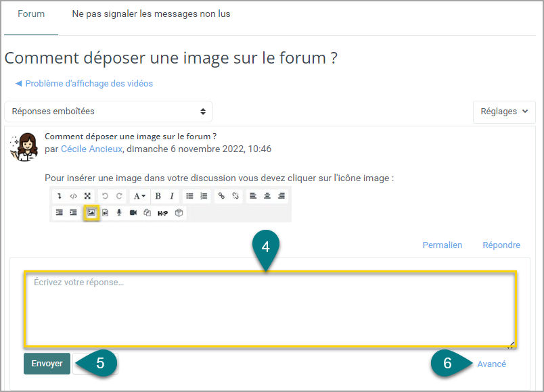This screenshot has width=544, height=392.
Task: Click the insert media file icon
Action: 105,212
